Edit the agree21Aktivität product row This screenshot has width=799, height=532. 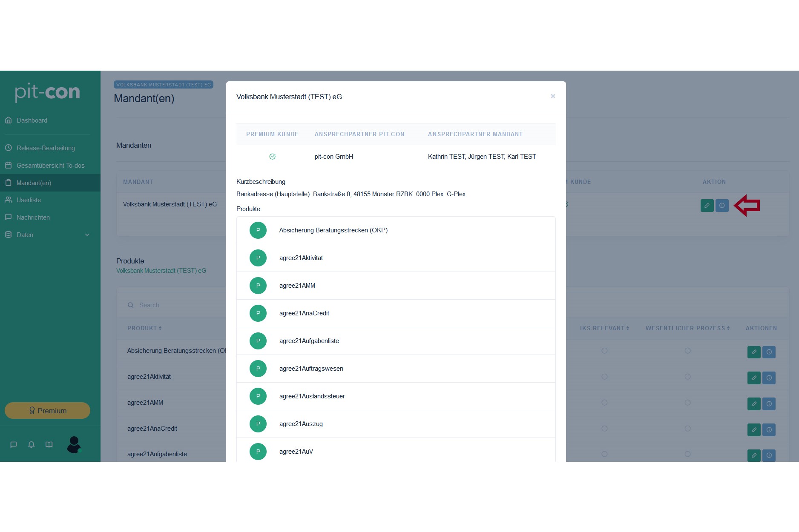click(754, 378)
